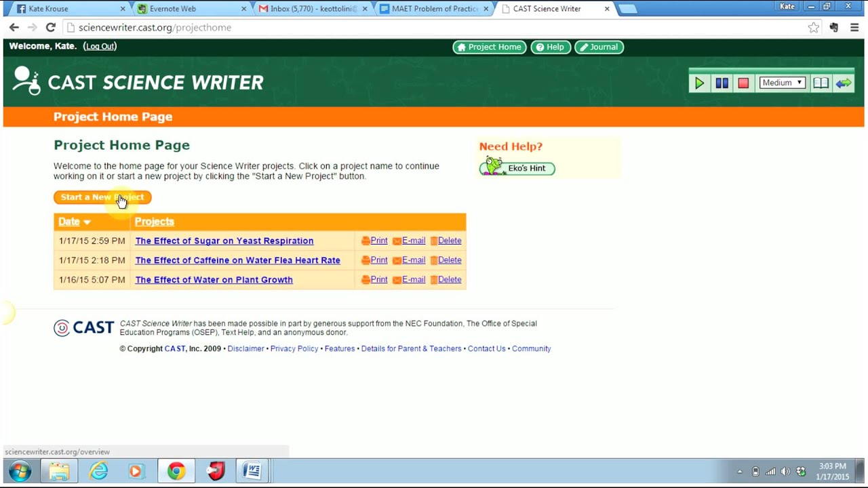Delete the Caffeine on Water Flea project
The image size is (868, 488).
(x=446, y=260)
